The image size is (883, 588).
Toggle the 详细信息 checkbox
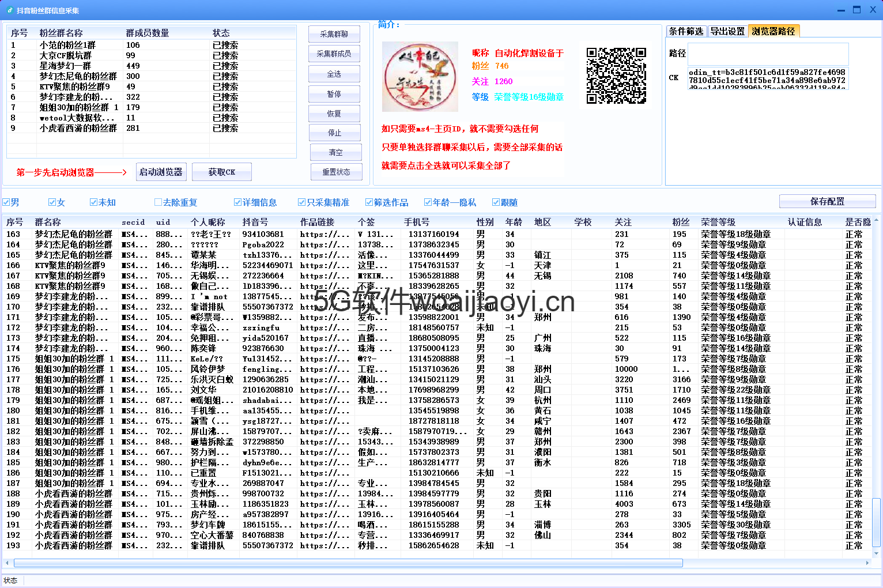click(255, 202)
